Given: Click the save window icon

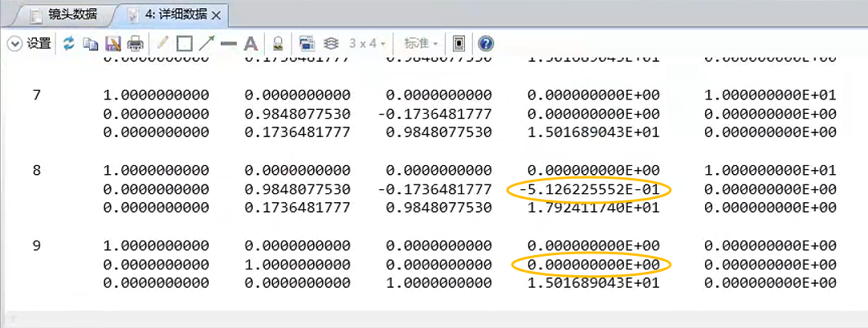Looking at the screenshot, I should click(113, 43).
